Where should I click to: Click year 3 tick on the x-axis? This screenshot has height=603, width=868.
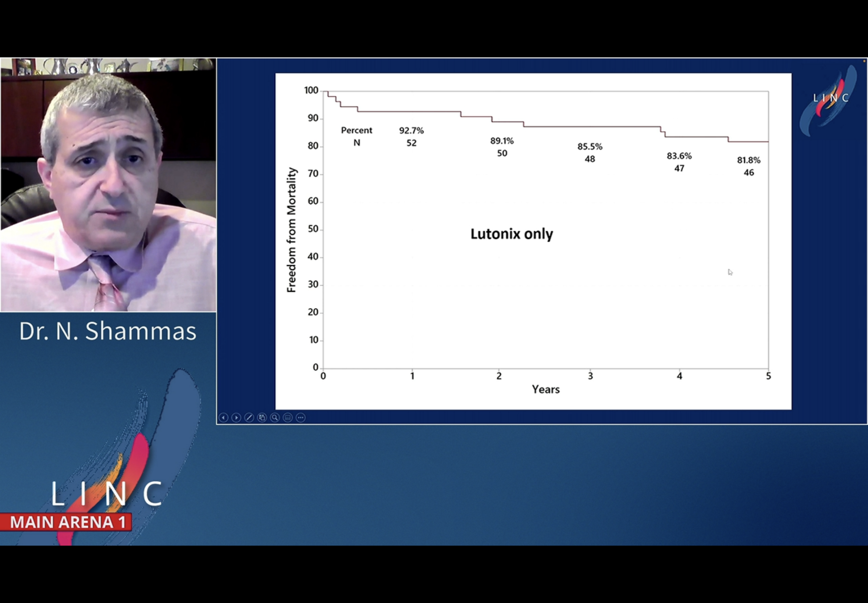tap(590, 376)
